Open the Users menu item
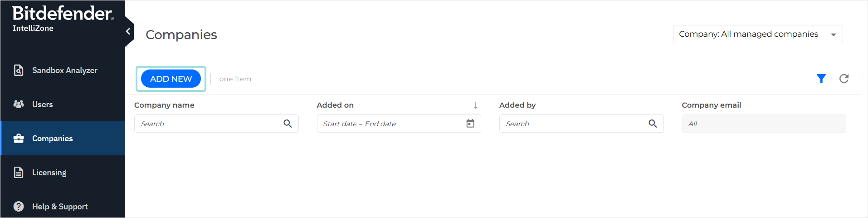The width and height of the screenshot is (868, 218). 43,104
